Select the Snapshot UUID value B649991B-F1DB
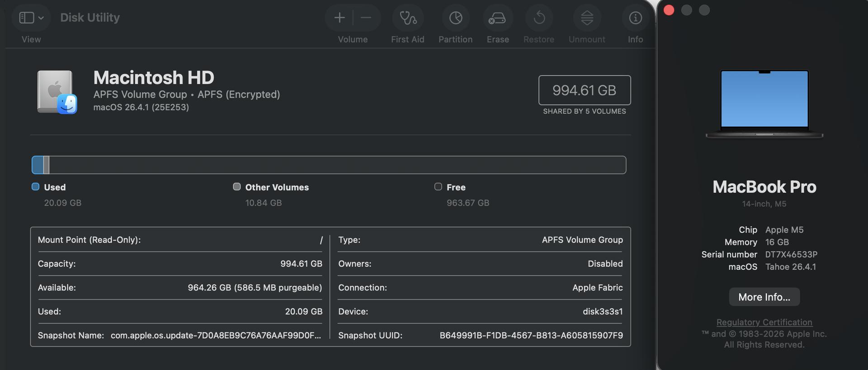The height and width of the screenshot is (370, 868). click(531, 336)
